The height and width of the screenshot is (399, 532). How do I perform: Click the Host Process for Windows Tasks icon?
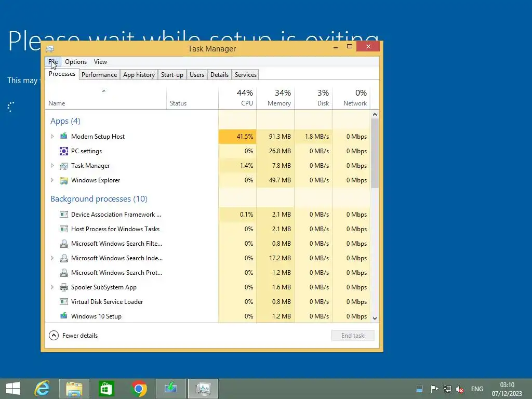click(63, 229)
